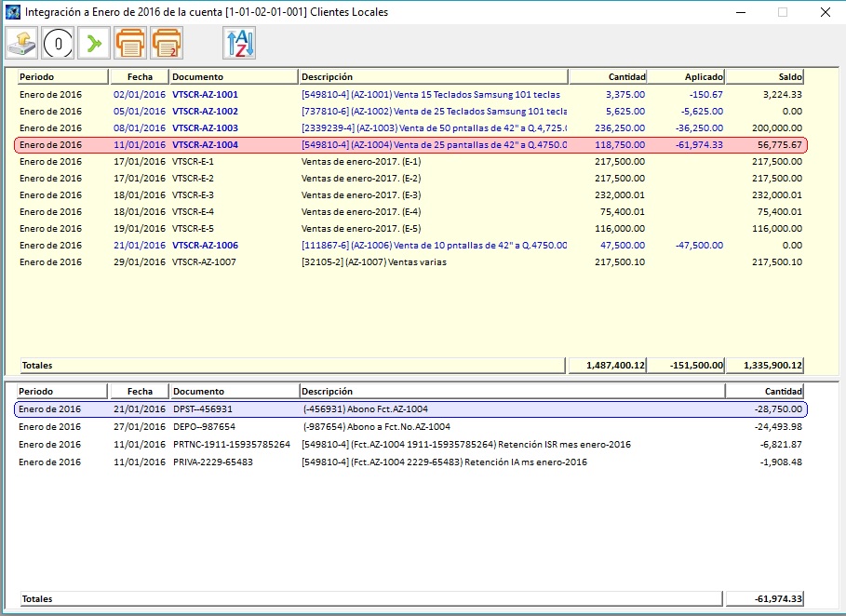
Task: Click the application icon in title bar
Action: pos(12,12)
